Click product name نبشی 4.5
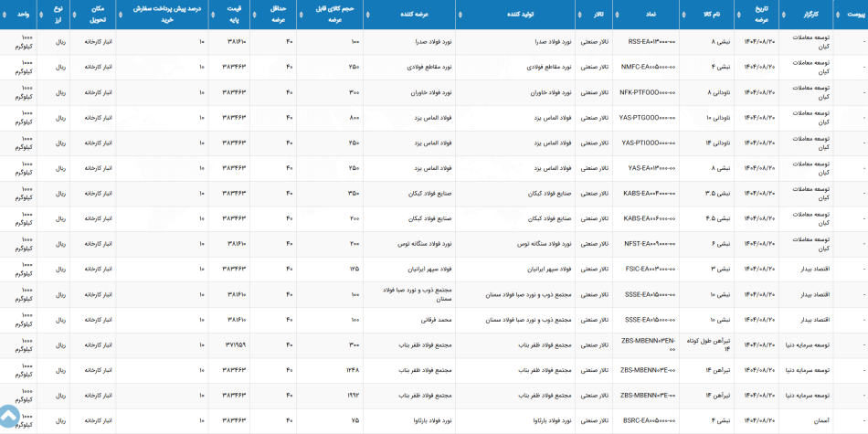The width and height of the screenshot is (868, 434). tap(719, 218)
